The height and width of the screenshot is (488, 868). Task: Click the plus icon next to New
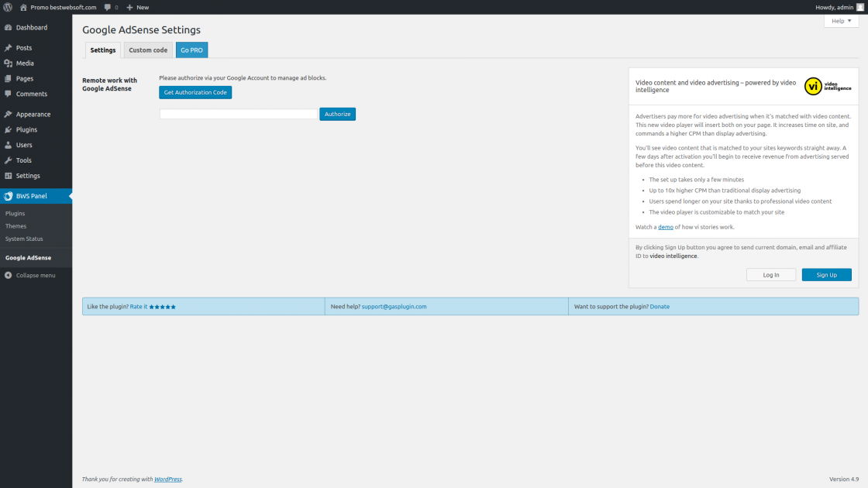pos(129,7)
